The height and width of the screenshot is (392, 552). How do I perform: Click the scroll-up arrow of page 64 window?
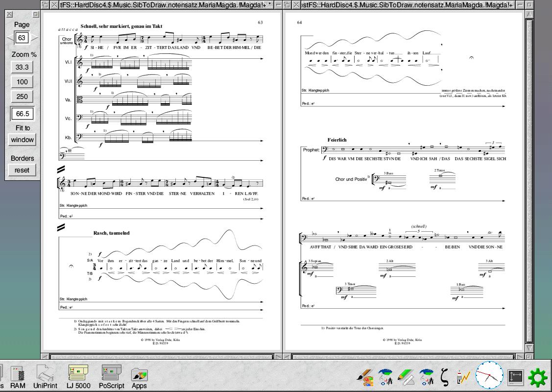click(x=529, y=14)
